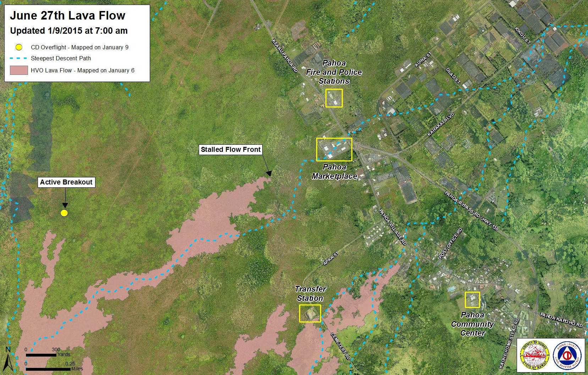Click the 'Updated 1/9/2015 at 7:00 am' text

click(69, 31)
